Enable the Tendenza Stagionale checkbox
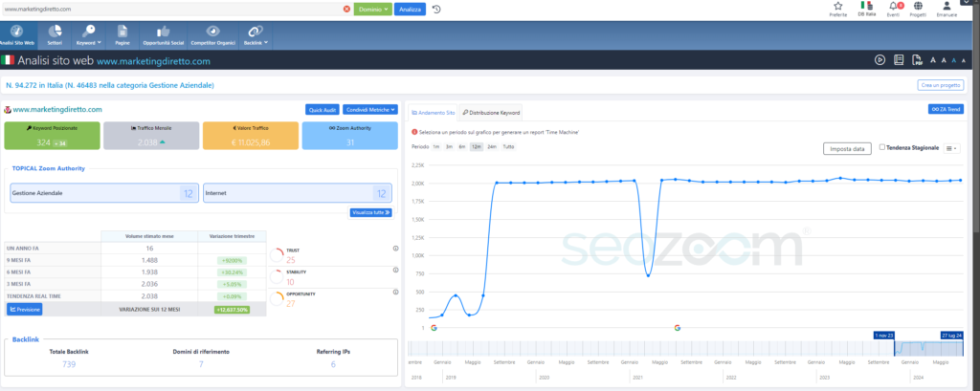The width and height of the screenshot is (980, 391). pos(881,147)
